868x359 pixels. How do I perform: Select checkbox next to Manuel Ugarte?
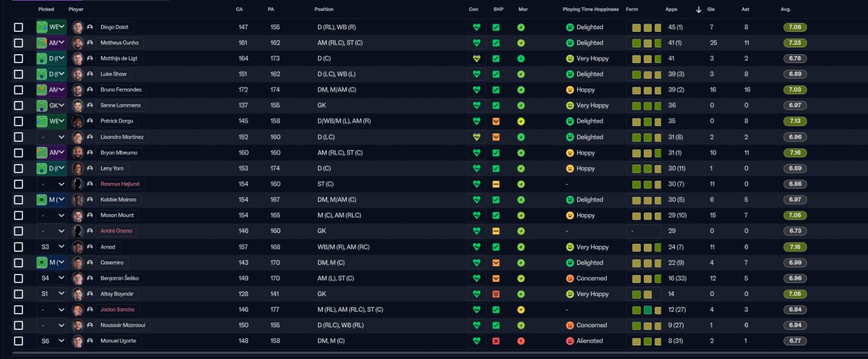pyautogui.click(x=18, y=341)
